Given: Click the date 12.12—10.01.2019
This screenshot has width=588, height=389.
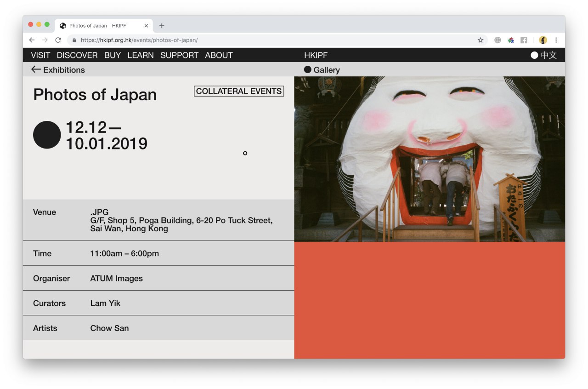Looking at the screenshot, I should click(x=107, y=135).
